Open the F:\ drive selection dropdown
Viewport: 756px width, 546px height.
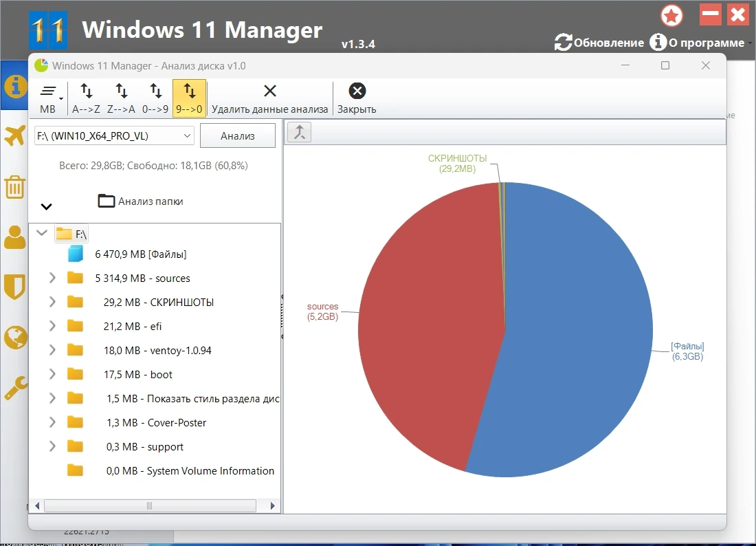tap(114, 135)
